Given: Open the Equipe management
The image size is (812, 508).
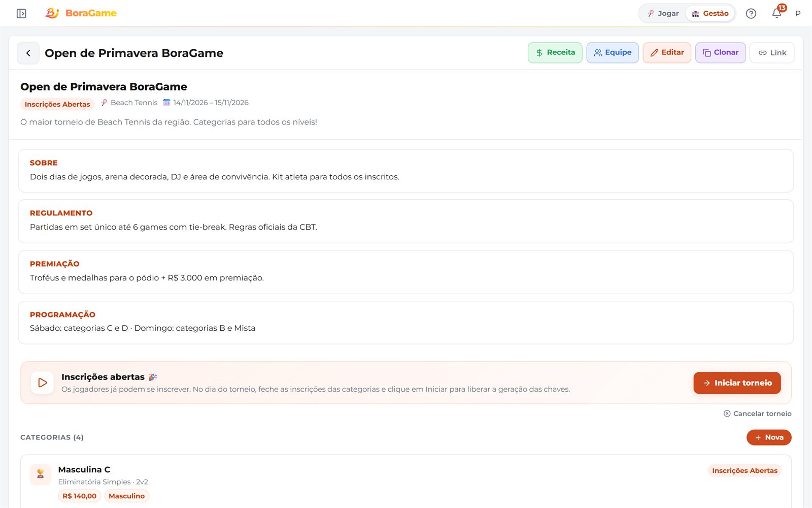Looking at the screenshot, I should pyautogui.click(x=613, y=53).
